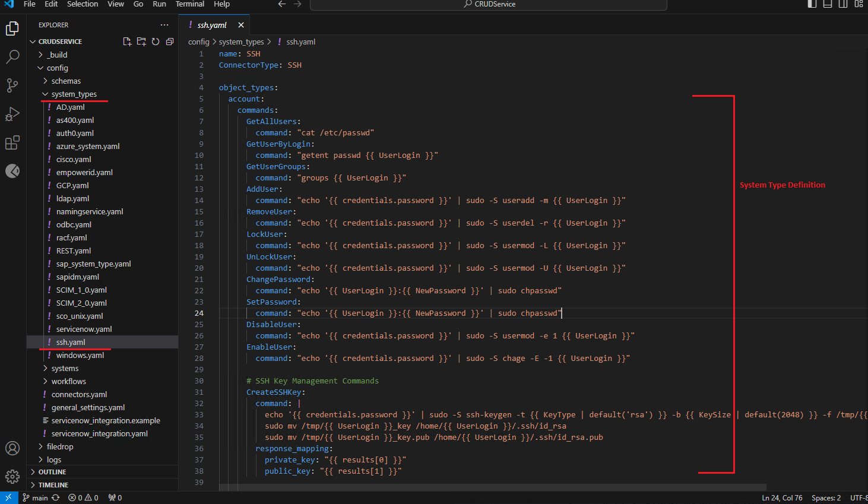Open the Edit menu
Viewport: 868px width, 504px height.
pos(52,4)
